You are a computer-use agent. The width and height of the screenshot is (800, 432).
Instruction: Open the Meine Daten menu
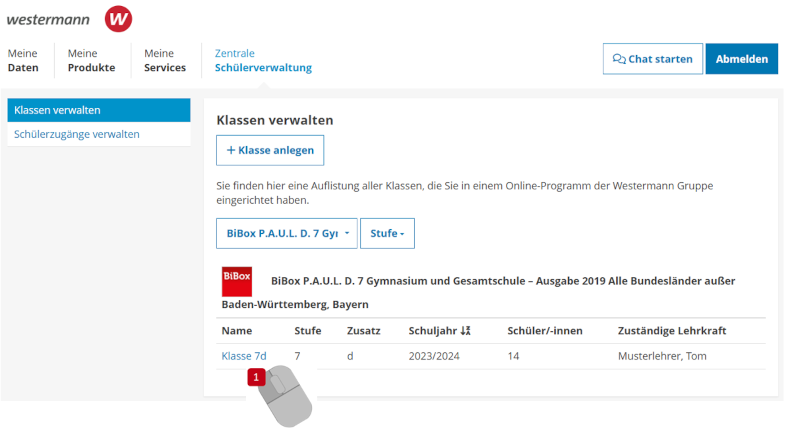point(23,60)
